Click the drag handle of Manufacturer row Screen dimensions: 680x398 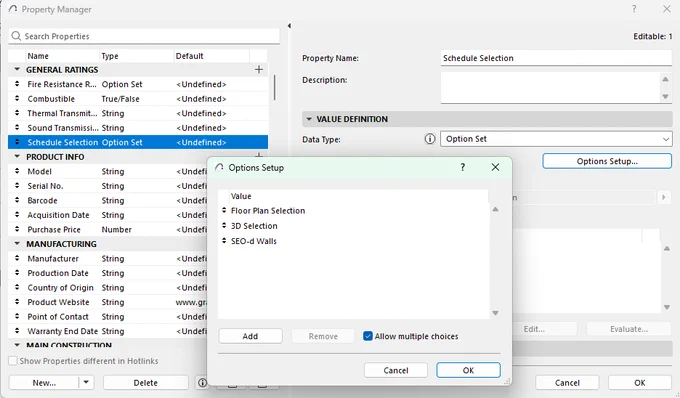click(x=17, y=258)
